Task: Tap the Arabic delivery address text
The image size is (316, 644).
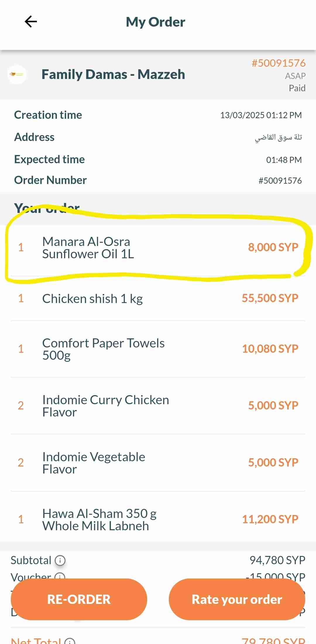Action: pyautogui.click(x=278, y=137)
